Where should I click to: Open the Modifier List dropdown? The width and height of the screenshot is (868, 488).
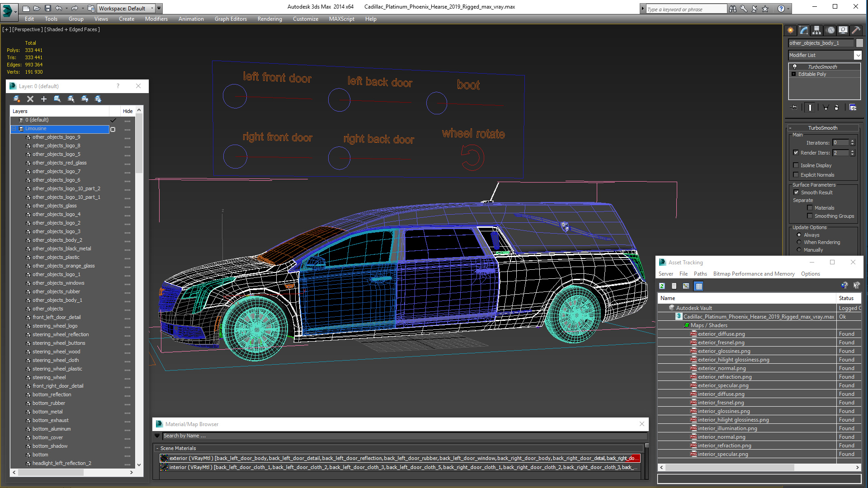click(x=858, y=55)
